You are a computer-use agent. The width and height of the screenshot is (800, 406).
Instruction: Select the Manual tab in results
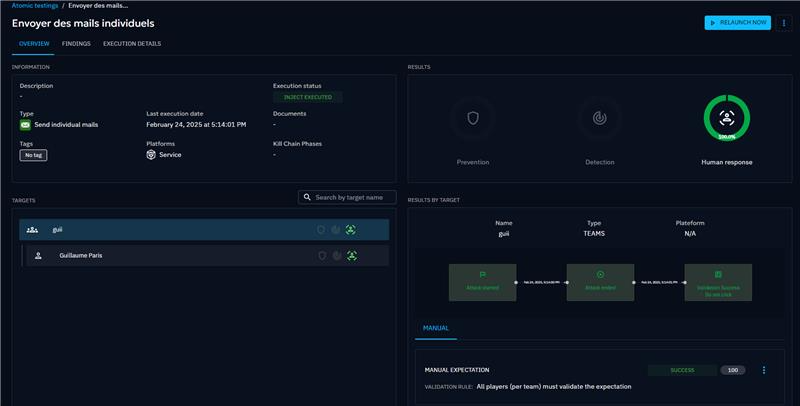[x=435, y=327]
